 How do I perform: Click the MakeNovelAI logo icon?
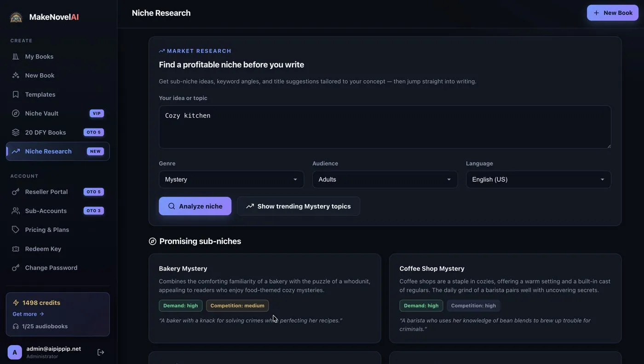tap(16, 17)
